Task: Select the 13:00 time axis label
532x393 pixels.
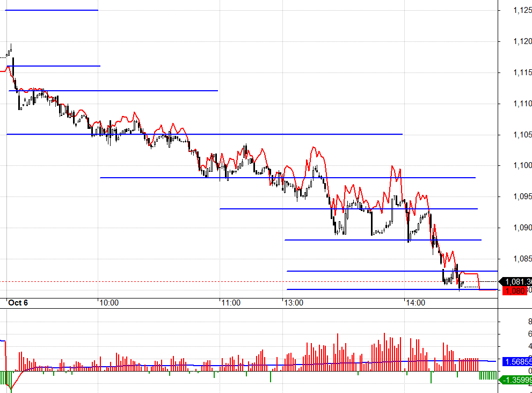Action: 294,303
